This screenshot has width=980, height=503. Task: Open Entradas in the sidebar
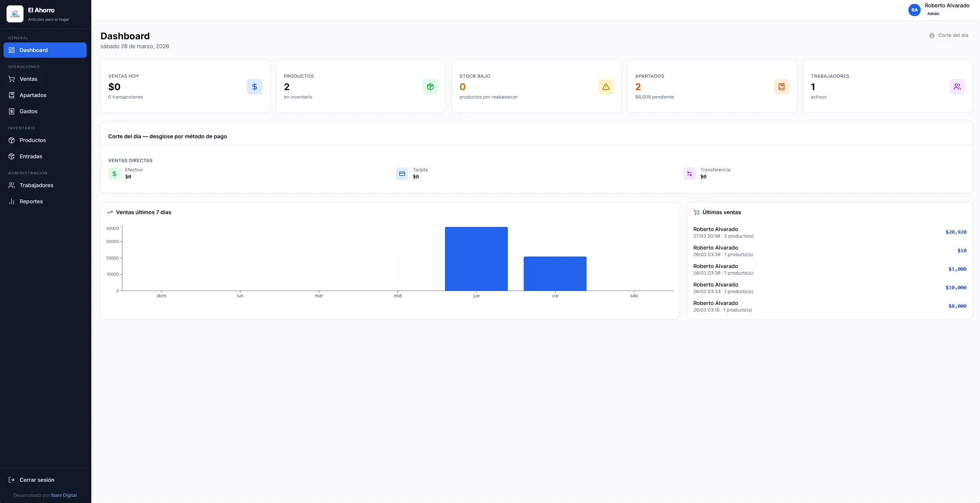pyautogui.click(x=31, y=156)
